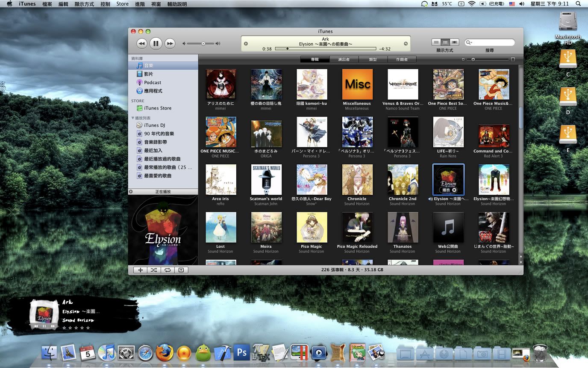Viewport: 588px width, 368px height.
Task: Select the Thanatos album cover
Action: (403, 227)
